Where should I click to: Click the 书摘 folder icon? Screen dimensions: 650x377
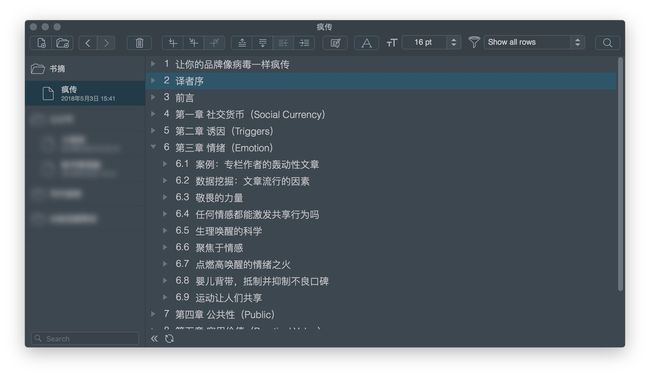click(x=38, y=68)
